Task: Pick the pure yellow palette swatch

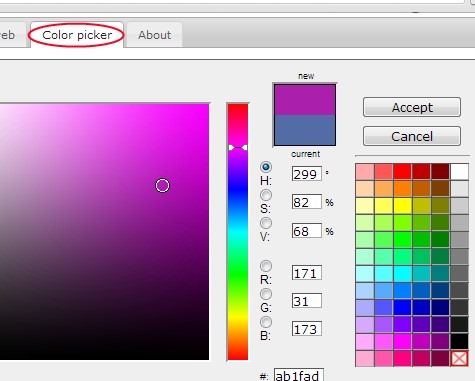Action: (402, 206)
